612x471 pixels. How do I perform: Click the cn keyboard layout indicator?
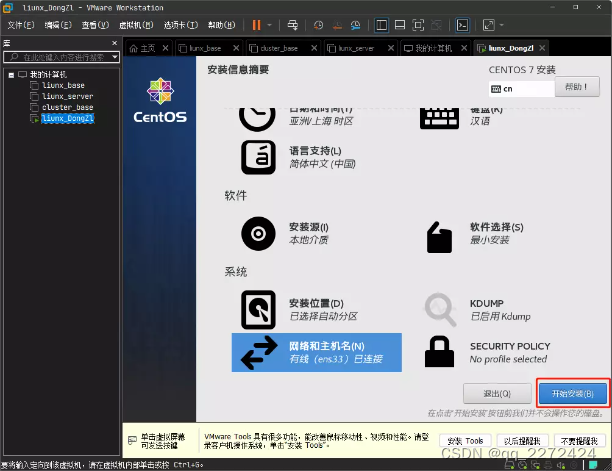pyautogui.click(x=521, y=89)
